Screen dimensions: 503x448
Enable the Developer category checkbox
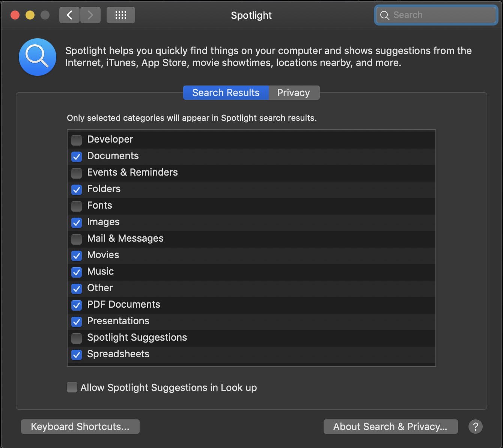point(77,140)
